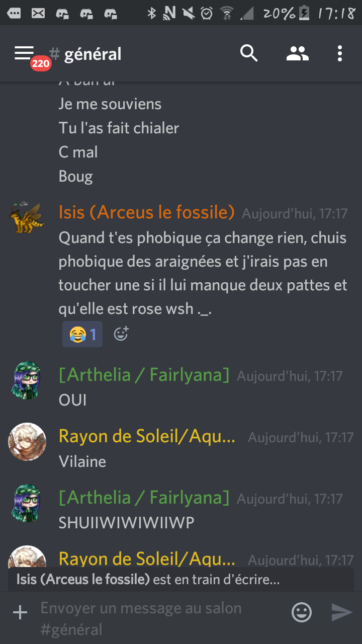Open the hamburger navigation menu
Image resolution: width=362 pixels, height=644 pixels.
[x=24, y=52]
